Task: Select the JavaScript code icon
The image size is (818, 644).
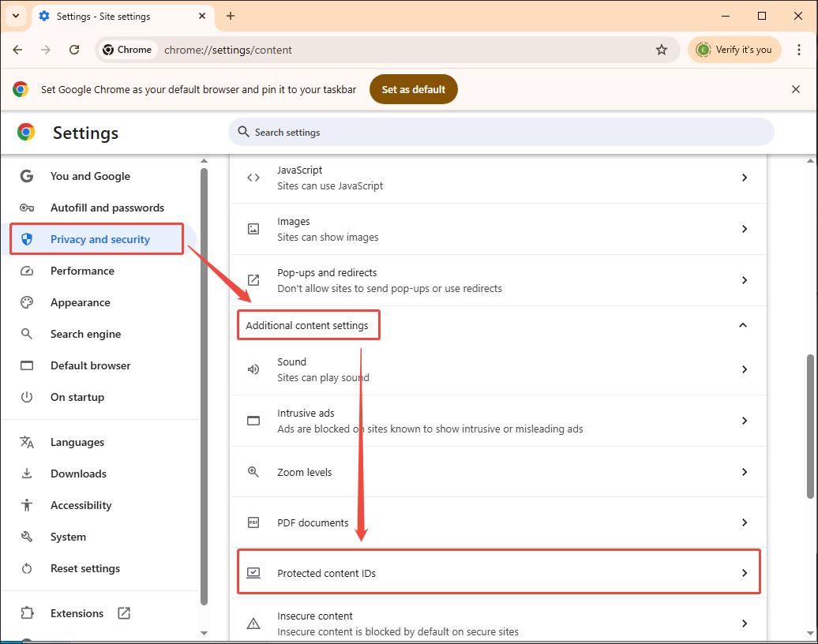Action: pyautogui.click(x=253, y=177)
